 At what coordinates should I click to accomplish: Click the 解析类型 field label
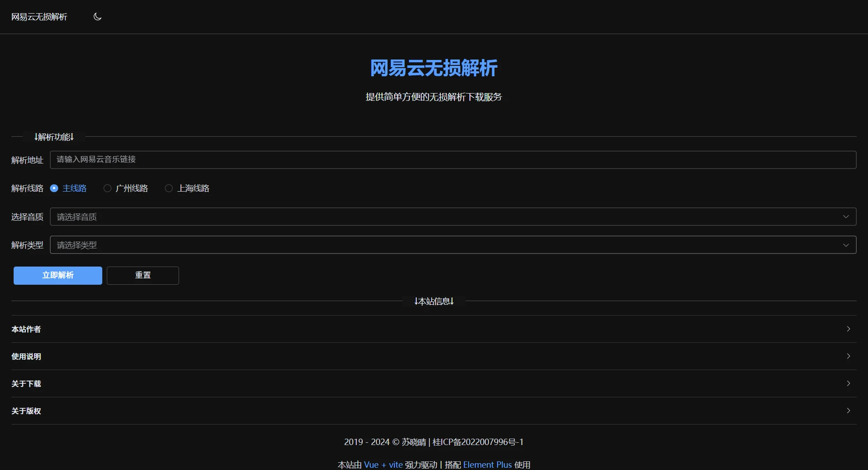coord(27,245)
